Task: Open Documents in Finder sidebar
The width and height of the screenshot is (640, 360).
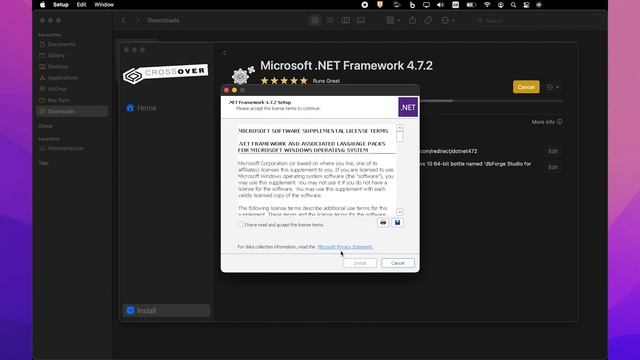Action: point(58,44)
